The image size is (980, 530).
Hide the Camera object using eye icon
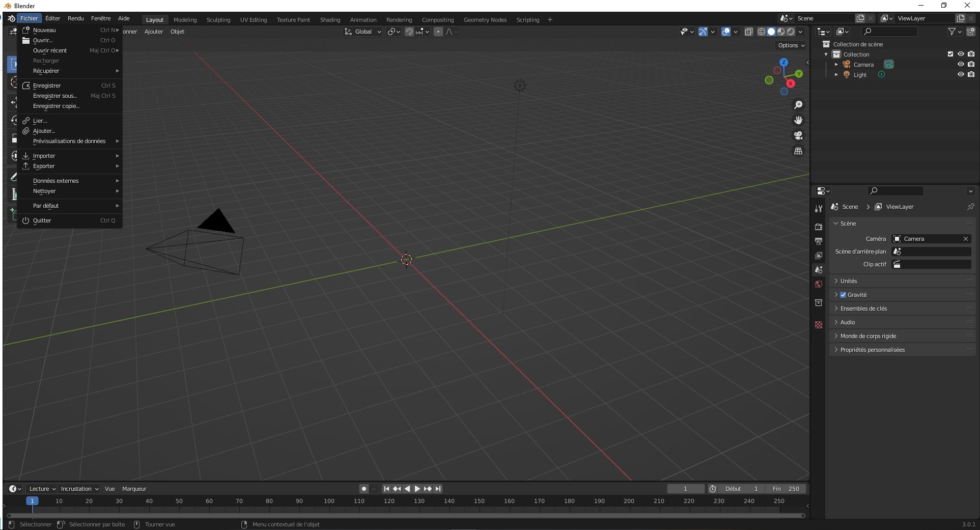coord(961,64)
